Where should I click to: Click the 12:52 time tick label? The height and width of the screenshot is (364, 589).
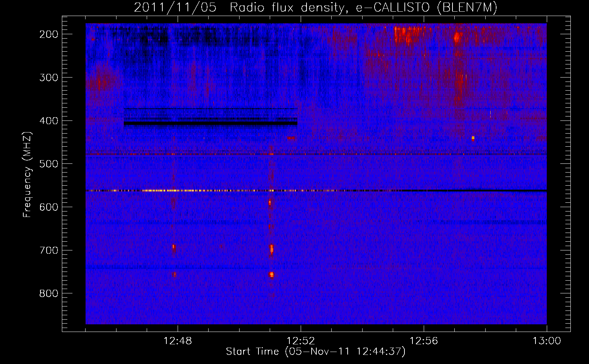301,341
